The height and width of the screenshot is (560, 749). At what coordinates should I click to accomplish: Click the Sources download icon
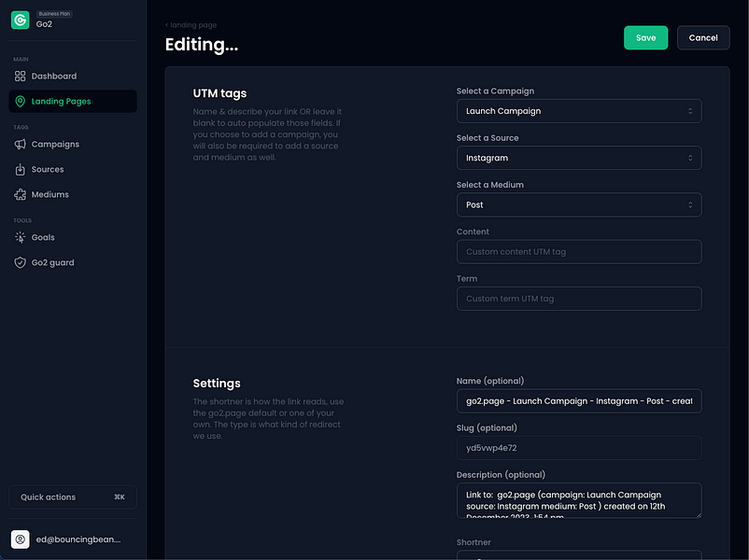(x=21, y=169)
